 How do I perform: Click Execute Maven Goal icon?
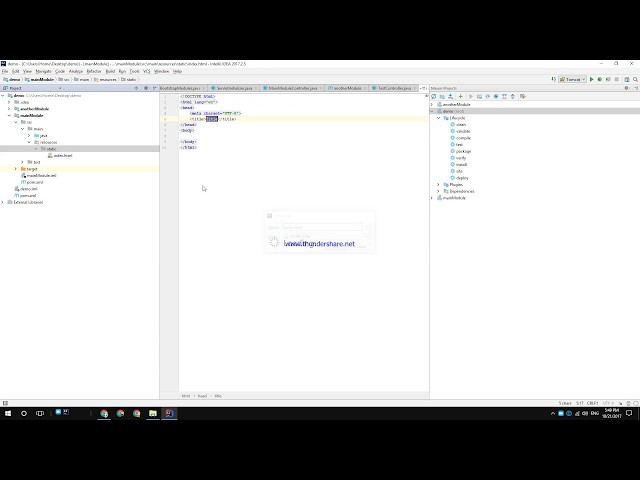click(479, 96)
